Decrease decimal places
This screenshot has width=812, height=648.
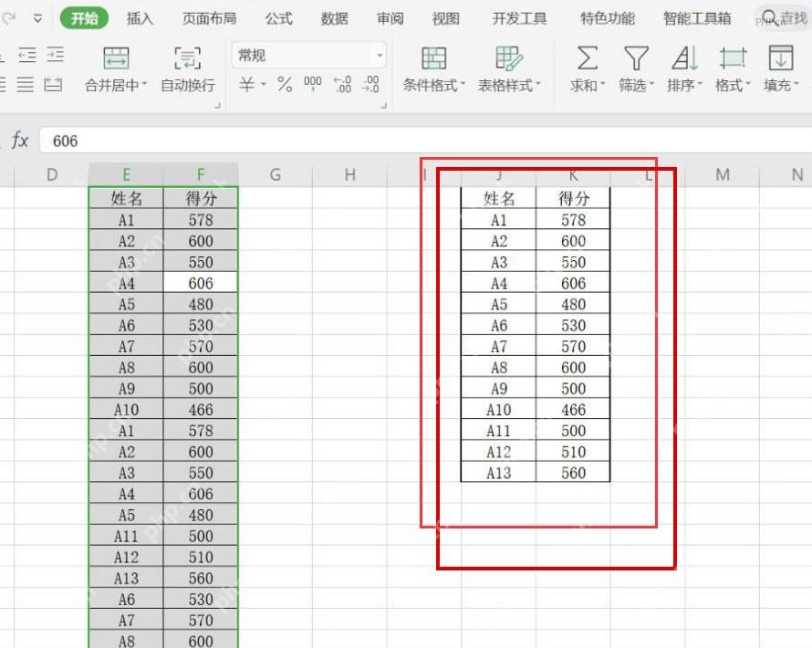[x=370, y=84]
